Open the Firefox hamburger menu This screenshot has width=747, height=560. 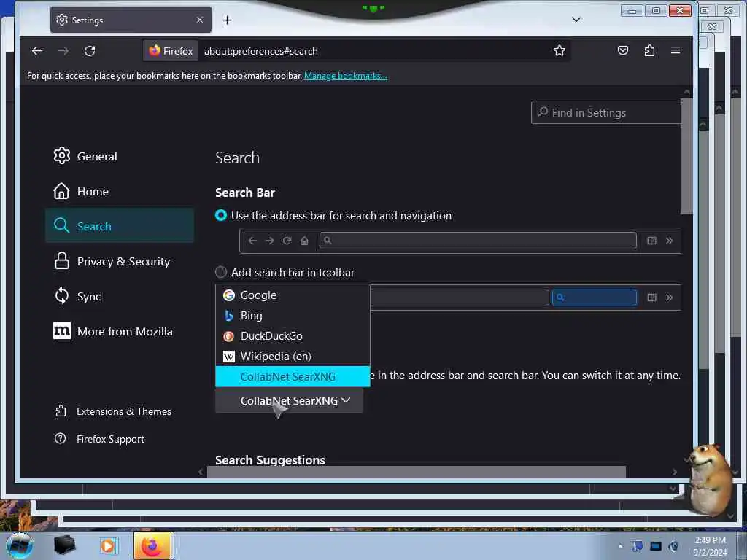click(x=675, y=50)
